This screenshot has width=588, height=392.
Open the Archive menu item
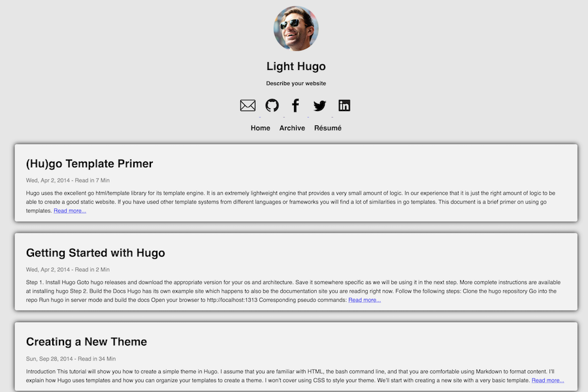click(292, 128)
